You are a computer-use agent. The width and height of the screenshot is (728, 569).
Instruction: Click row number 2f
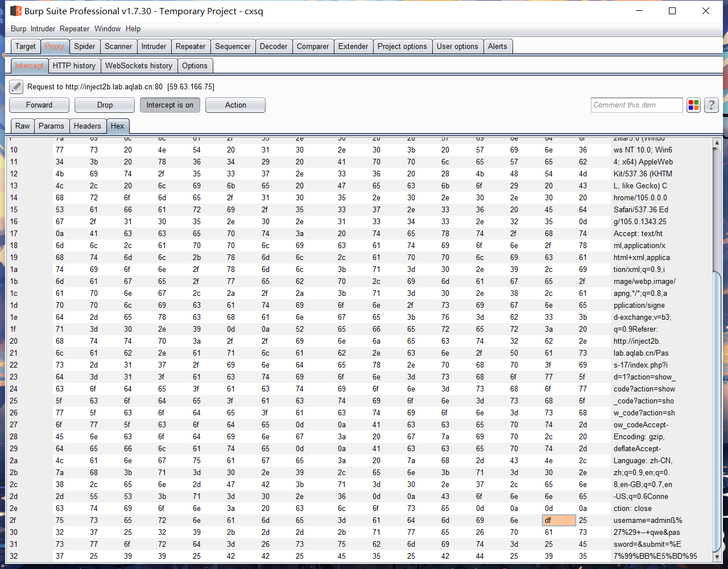click(13, 520)
